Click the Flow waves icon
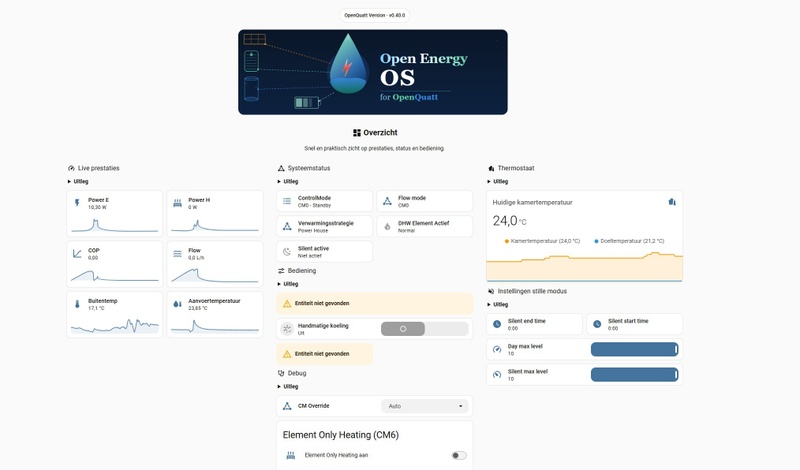The image size is (800, 470). pos(178,254)
